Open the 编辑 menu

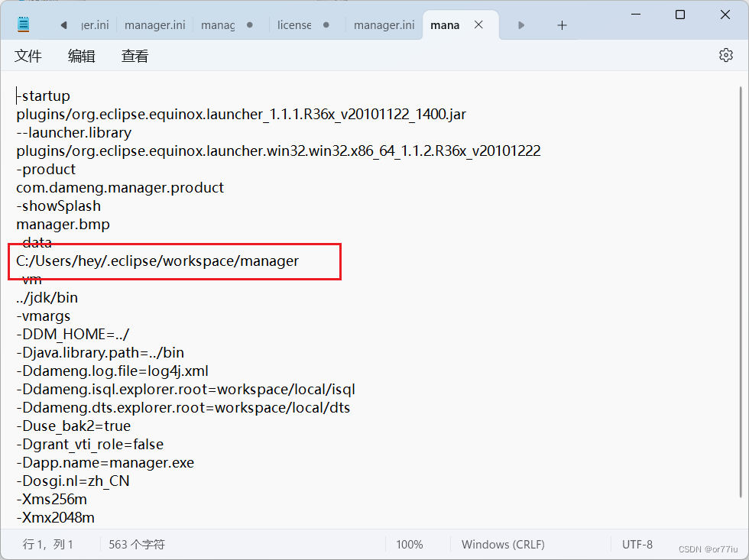(x=81, y=55)
